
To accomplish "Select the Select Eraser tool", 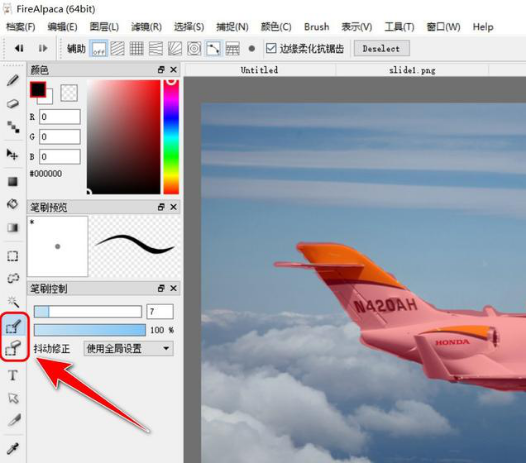I will click(13, 348).
